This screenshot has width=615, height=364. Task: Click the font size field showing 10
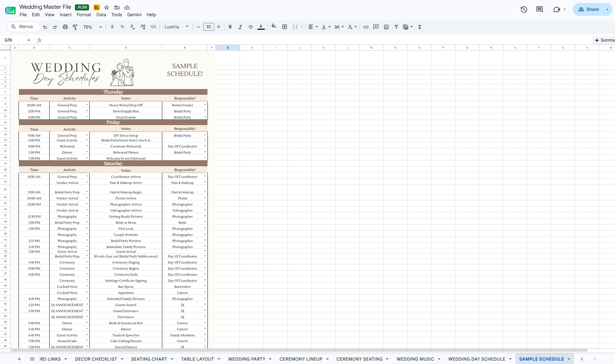[x=209, y=27]
